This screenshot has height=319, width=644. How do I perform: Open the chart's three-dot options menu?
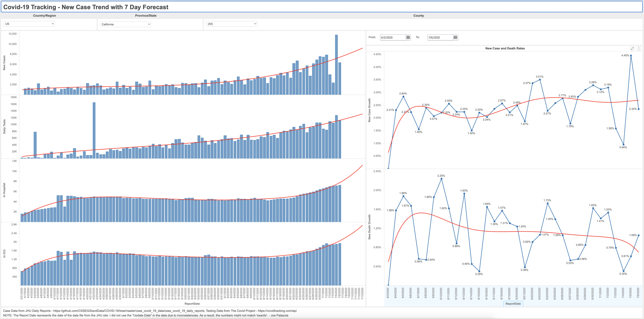tap(639, 48)
